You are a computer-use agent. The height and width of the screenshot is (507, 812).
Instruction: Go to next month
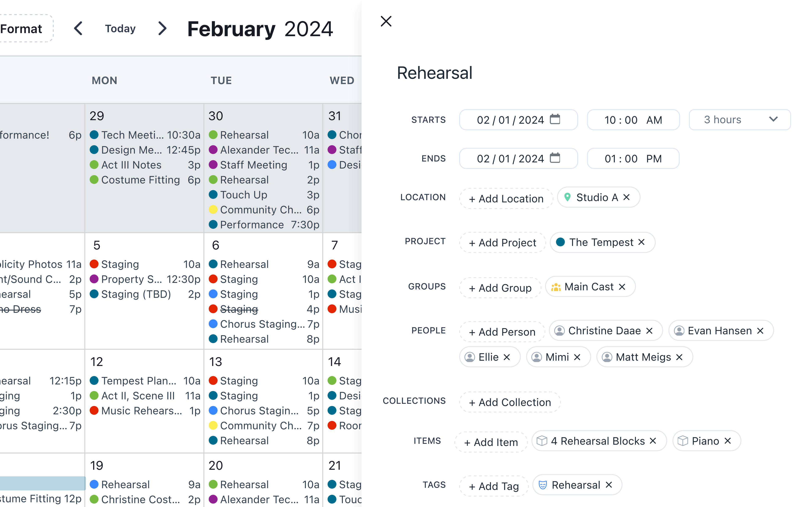click(x=162, y=29)
